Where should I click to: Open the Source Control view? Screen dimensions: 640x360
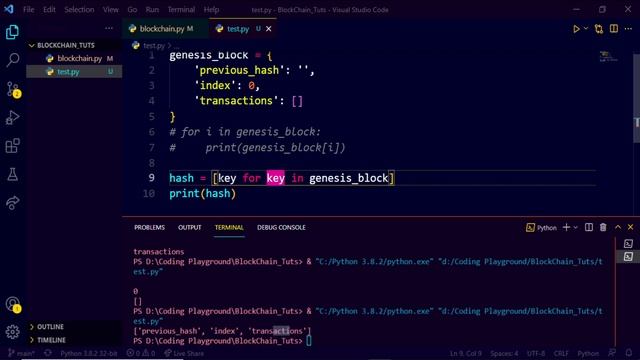point(12,89)
